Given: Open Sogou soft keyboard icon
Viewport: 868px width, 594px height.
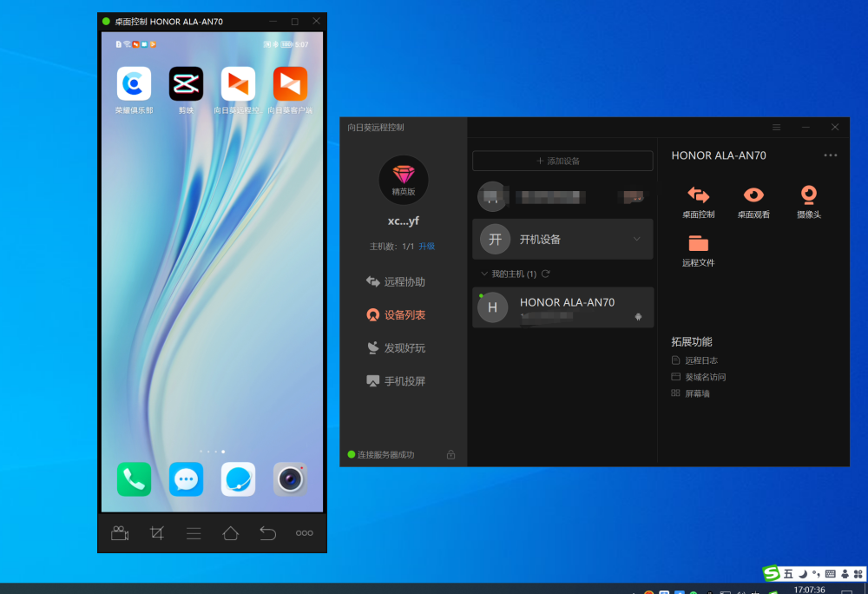Looking at the screenshot, I should coord(831,574).
